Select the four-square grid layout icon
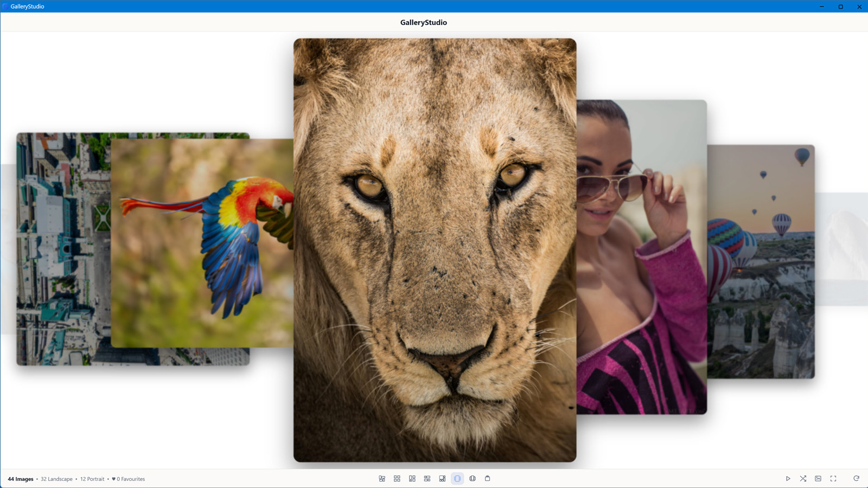The image size is (868, 488). pos(397,479)
